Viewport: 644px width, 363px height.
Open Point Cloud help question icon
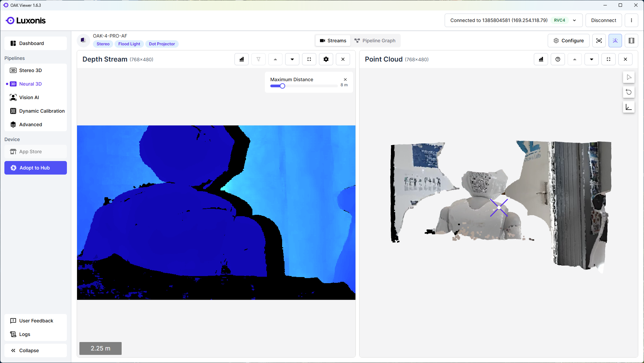click(558, 59)
